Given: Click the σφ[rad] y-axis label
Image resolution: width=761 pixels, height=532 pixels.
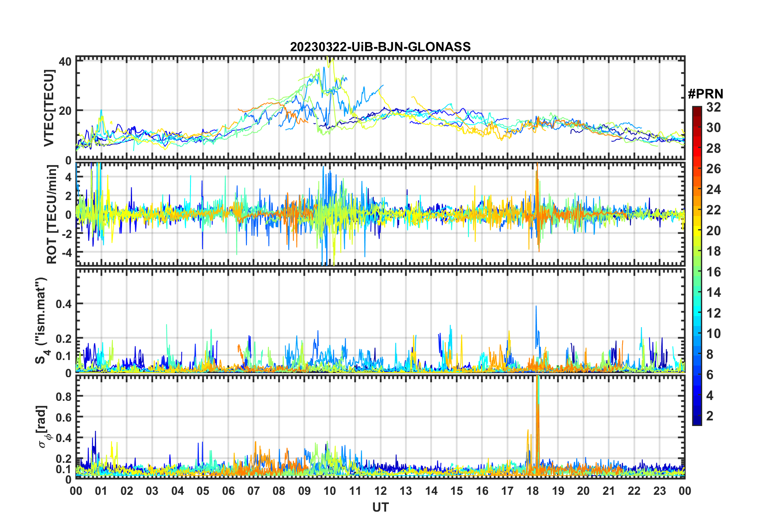Looking at the screenshot, I should (x=43, y=426).
